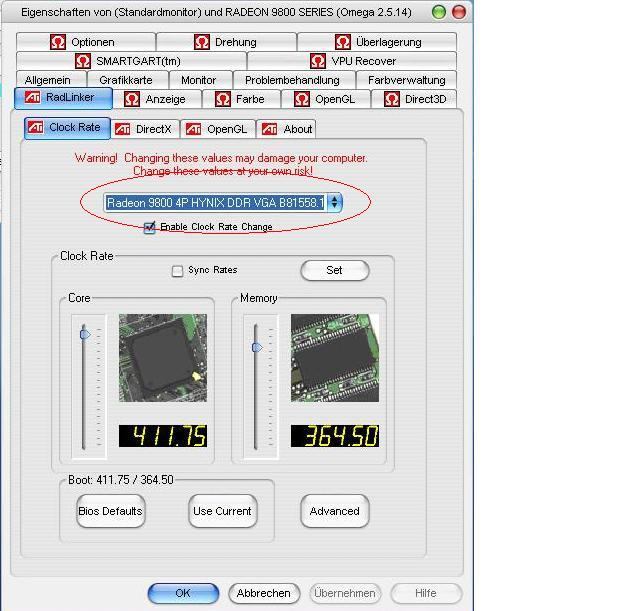Switch to the Farbe tab
Screen dimensions: 640x611
click(241, 99)
